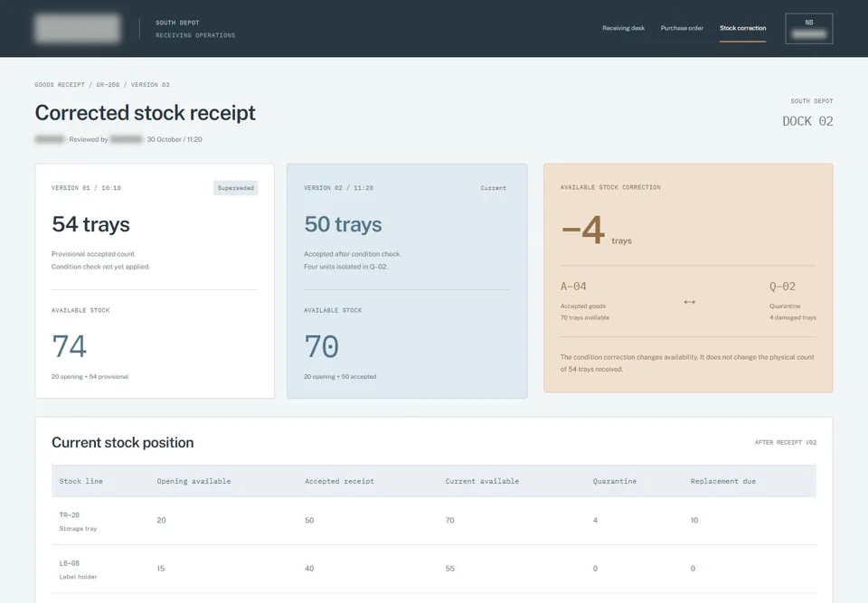Select the TR-20 Storage tray row label
The width and height of the screenshot is (868, 603).
tap(78, 522)
